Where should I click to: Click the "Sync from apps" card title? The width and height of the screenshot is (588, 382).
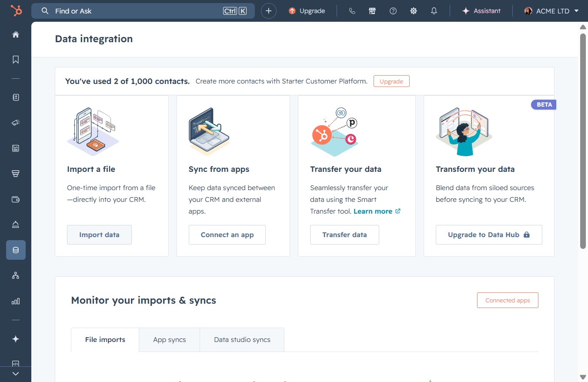coord(219,169)
